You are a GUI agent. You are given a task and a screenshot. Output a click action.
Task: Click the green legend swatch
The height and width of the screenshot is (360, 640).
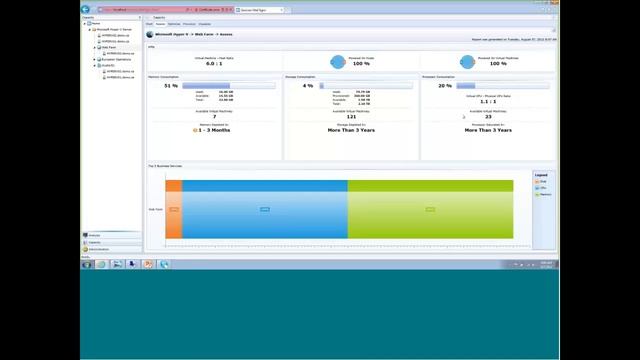(x=537, y=195)
